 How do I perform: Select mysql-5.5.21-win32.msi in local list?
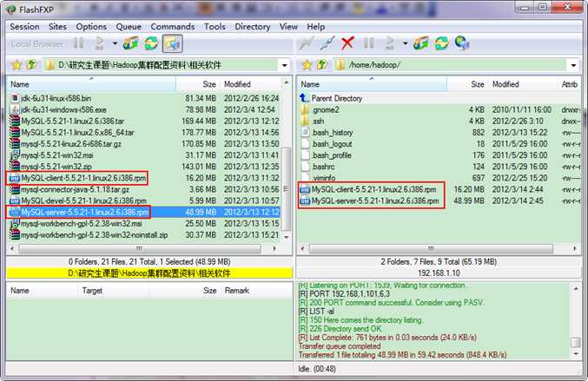145,155
